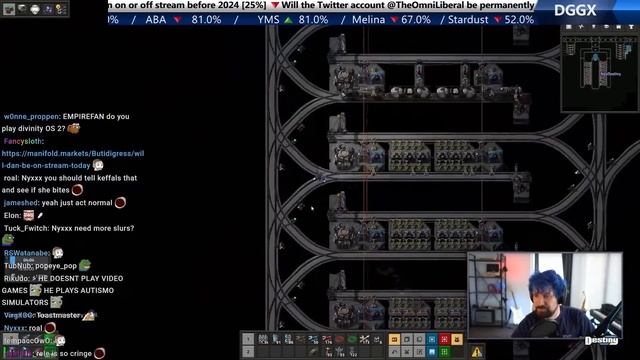Click second gray shortcut button, top row
Screen dimensions: 640x360
tap(407, 339)
